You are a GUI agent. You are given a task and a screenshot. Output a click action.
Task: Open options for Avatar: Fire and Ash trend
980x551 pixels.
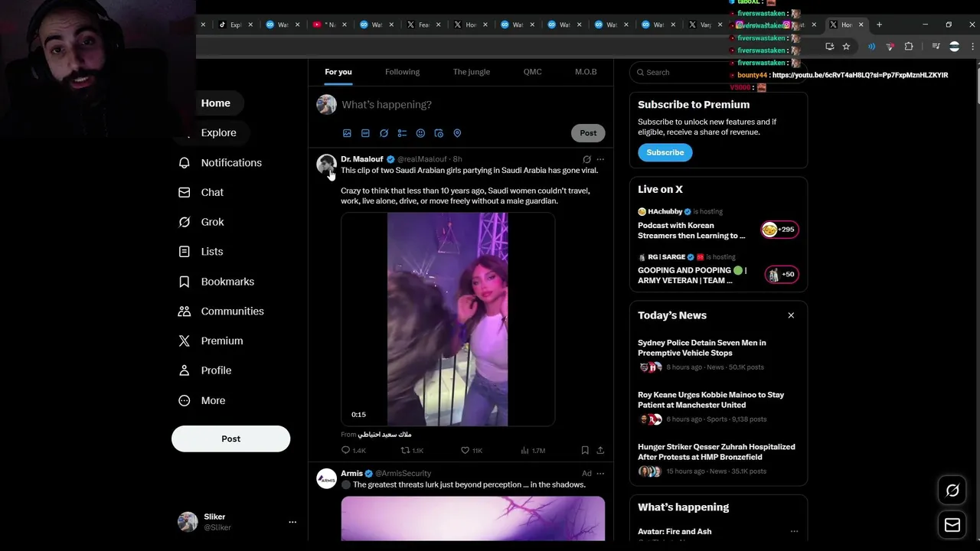(794, 532)
